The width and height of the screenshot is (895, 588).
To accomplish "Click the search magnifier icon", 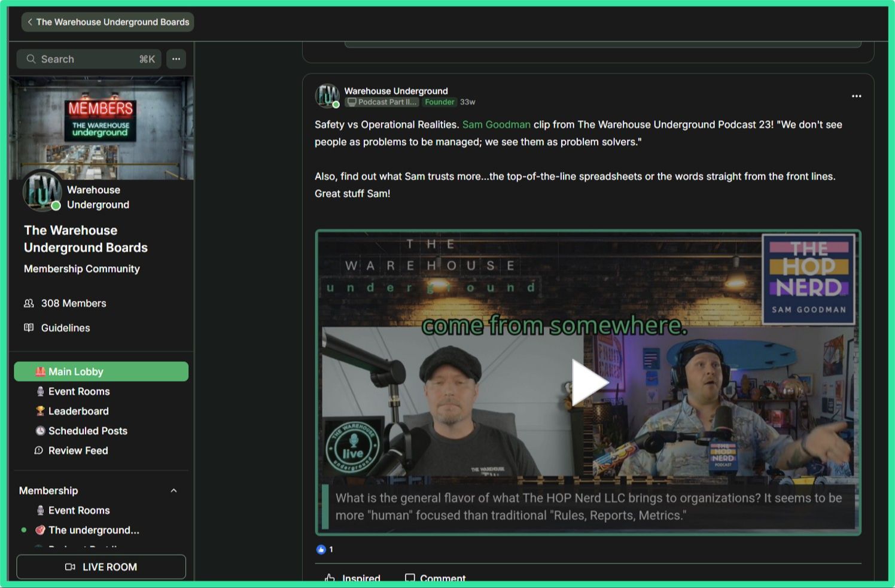I will tap(31, 59).
